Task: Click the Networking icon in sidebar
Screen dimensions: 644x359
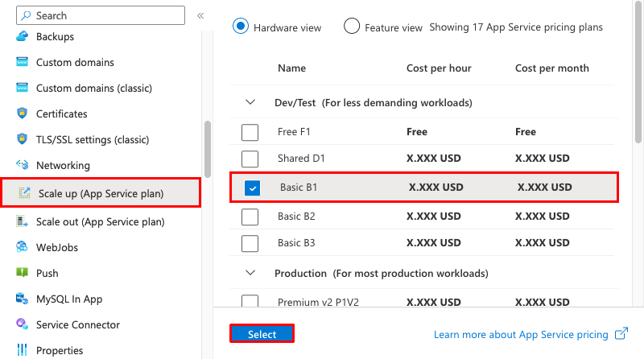Action: coord(22,166)
